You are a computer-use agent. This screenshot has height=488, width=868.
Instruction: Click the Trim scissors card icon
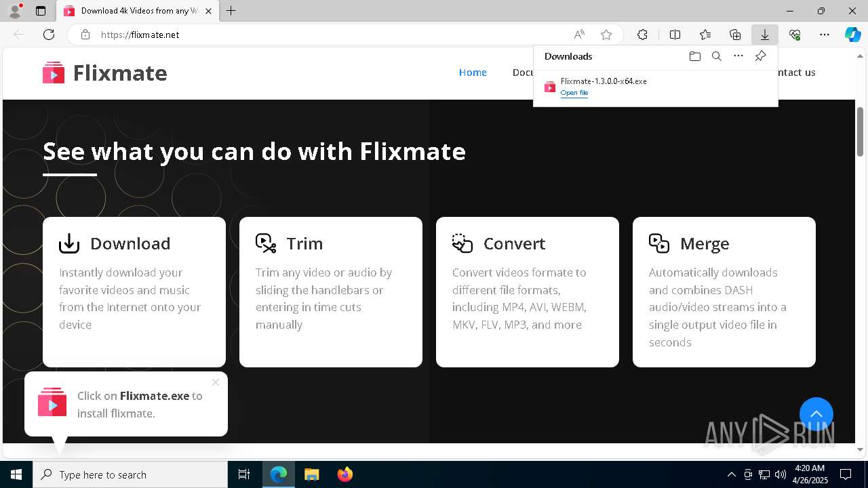(266, 243)
